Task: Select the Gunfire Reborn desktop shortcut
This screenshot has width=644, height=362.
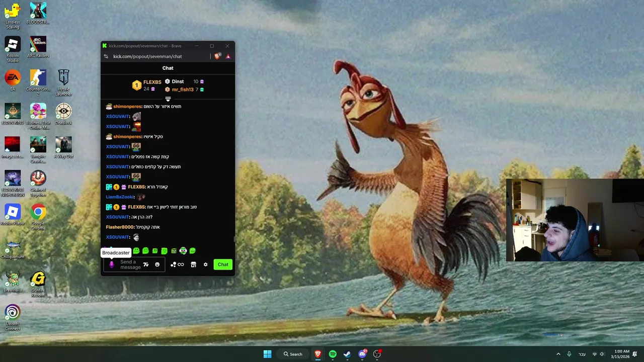Action: click(38, 285)
